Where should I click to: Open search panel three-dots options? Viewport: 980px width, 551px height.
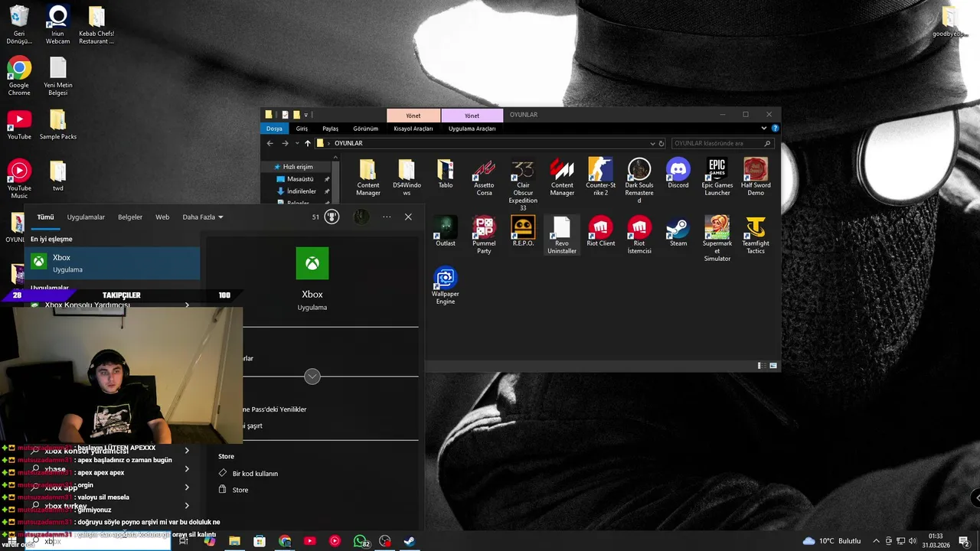click(387, 217)
